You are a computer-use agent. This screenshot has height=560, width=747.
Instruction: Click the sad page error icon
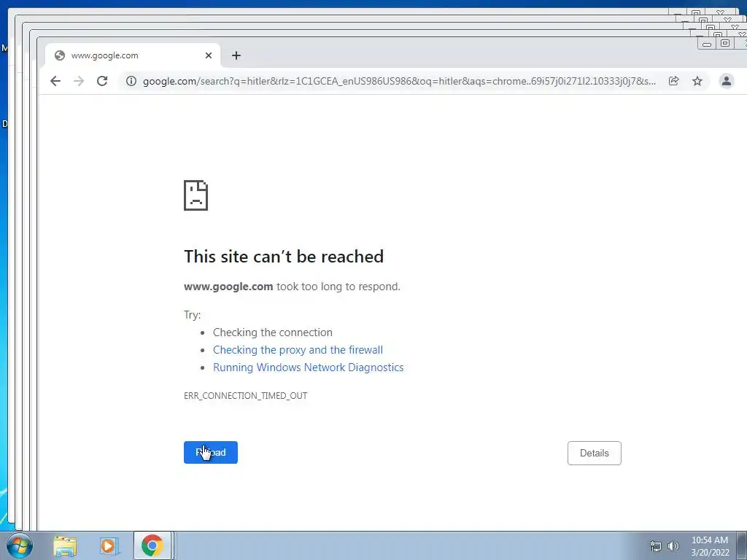click(196, 195)
